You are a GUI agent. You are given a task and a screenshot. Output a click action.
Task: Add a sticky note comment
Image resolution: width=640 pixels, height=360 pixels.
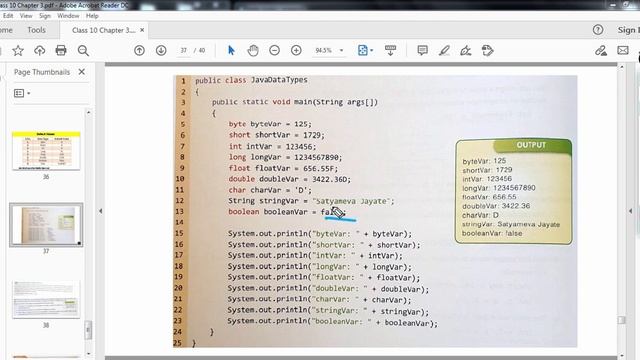(422, 51)
